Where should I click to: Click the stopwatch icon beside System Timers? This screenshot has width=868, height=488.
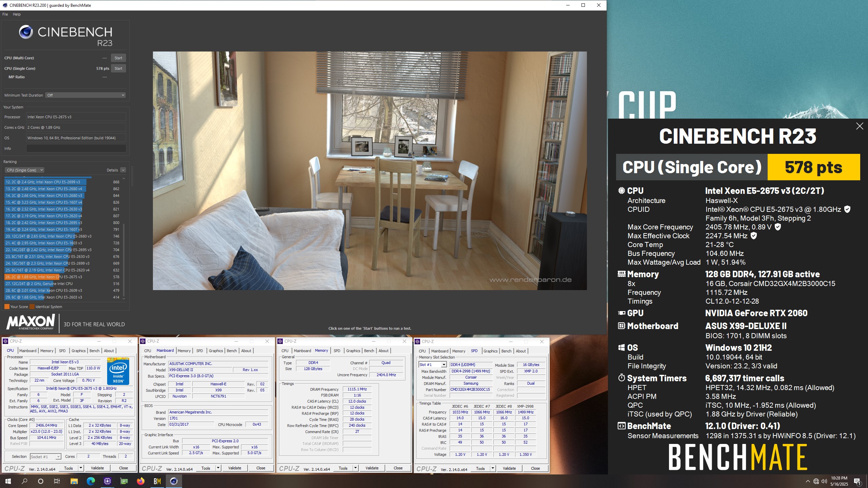[x=622, y=378]
